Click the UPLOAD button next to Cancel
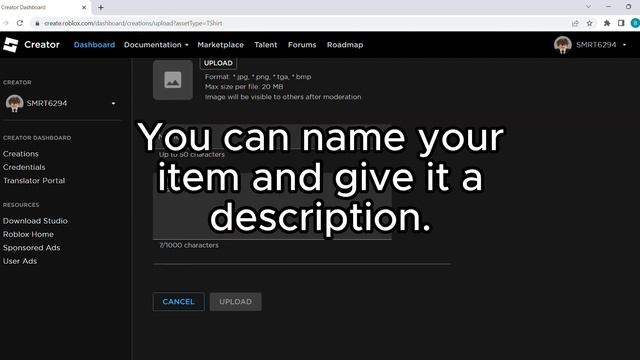The height and width of the screenshot is (360, 640). [x=236, y=302]
